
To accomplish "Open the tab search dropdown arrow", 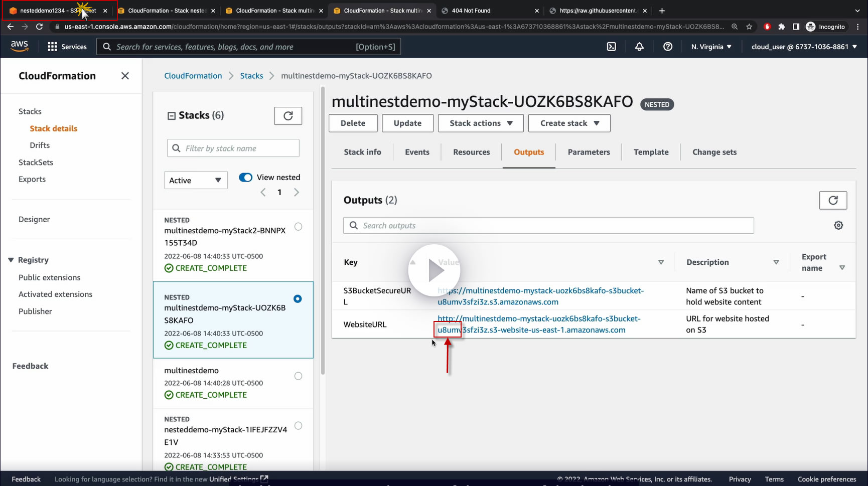I will [857, 11].
